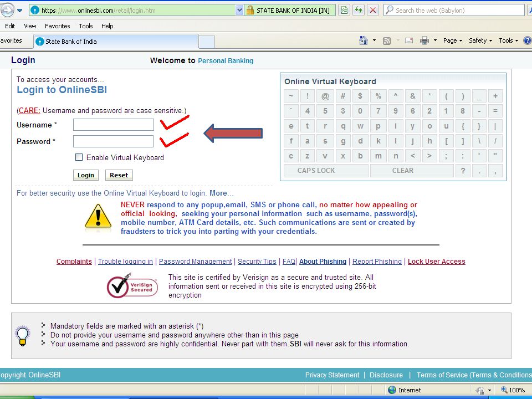532x399 pixels.
Task: Click the letter q virtual key
Action: (x=343, y=126)
